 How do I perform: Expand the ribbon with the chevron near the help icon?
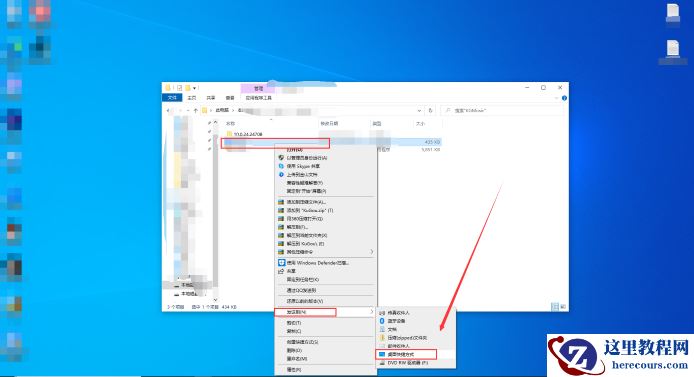[x=557, y=98]
